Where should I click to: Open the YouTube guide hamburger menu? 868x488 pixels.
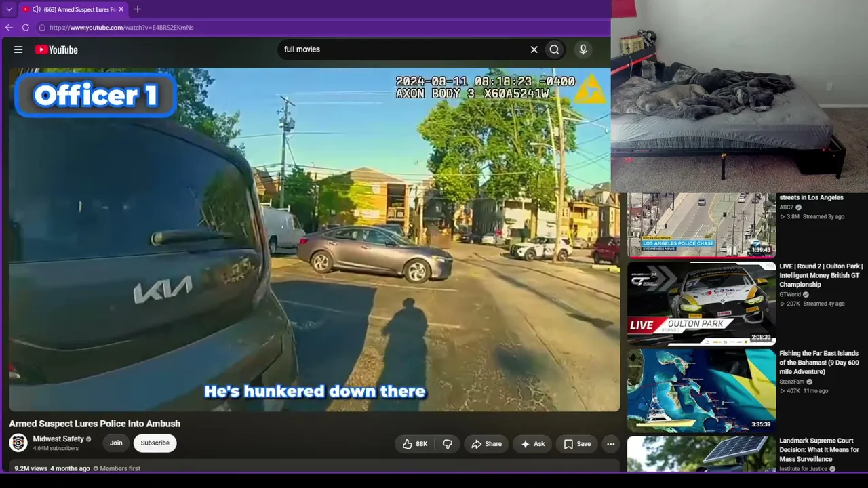coord(18,49)
